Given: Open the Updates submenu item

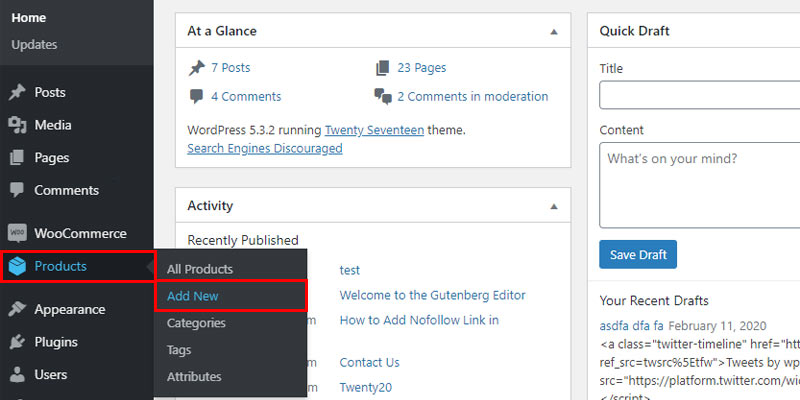Looking at the screenshot, I should 34,45.
